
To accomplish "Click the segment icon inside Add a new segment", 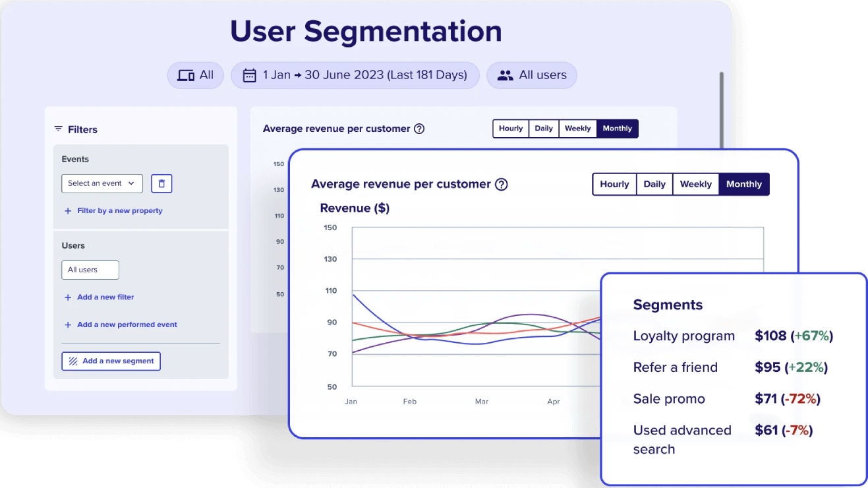I will 72,361.
